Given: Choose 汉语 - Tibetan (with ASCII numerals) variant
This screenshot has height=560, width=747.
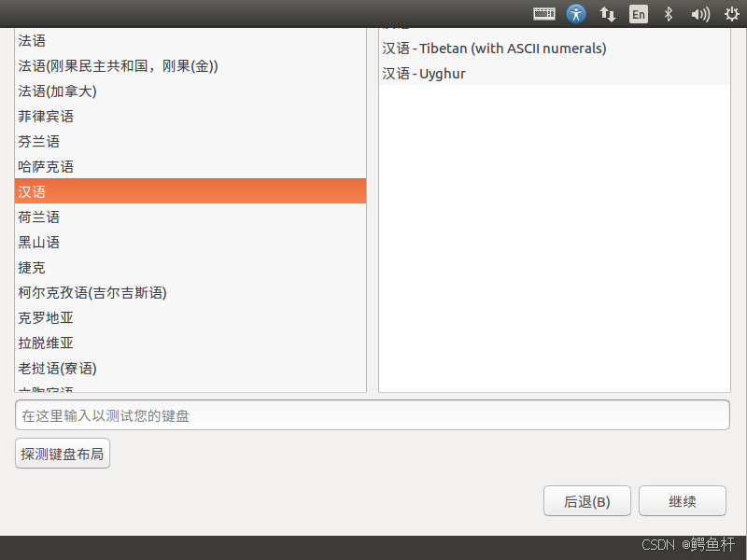Looking at the screenshot, I should pos(555,49).
